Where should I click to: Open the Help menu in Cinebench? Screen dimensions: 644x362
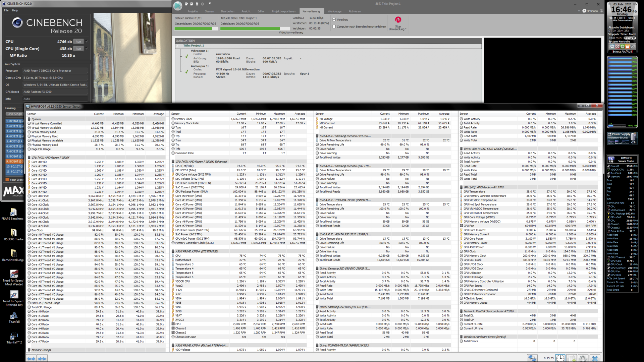coord(15,10)
